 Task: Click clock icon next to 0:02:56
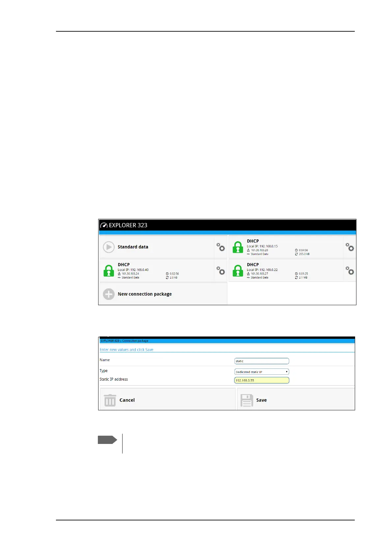point(167,274)
